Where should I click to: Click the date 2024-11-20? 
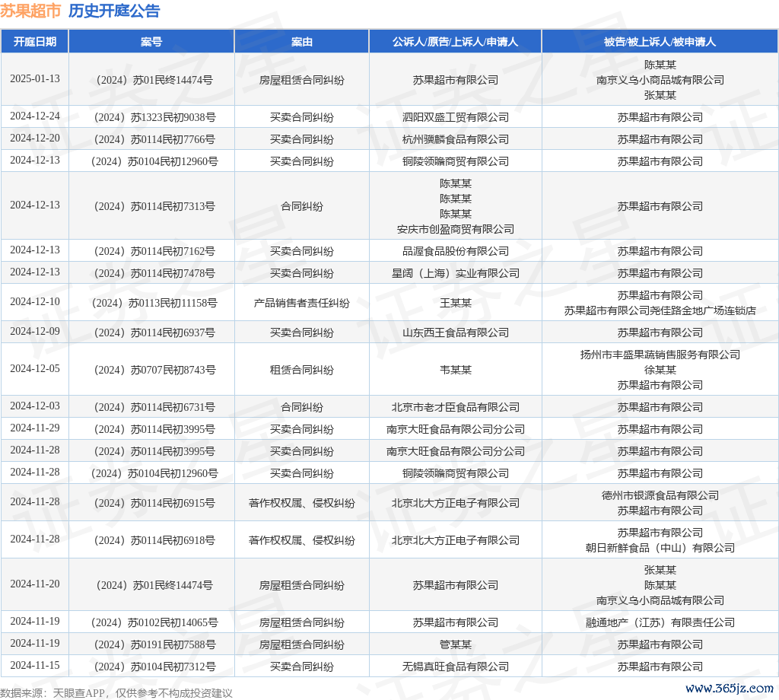pos(35,584)
